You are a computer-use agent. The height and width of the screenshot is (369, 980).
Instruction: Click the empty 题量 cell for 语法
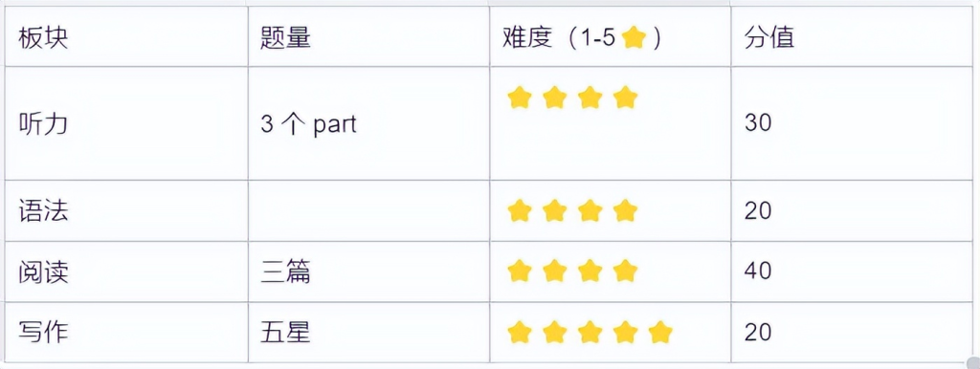[368, 211]
